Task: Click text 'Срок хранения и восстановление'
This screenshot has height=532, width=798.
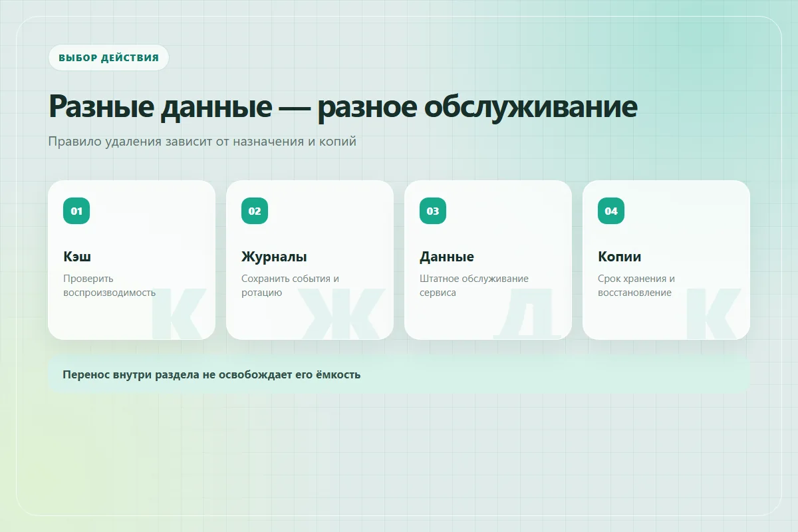Action: pyautogui.click(x=636, y=285)
